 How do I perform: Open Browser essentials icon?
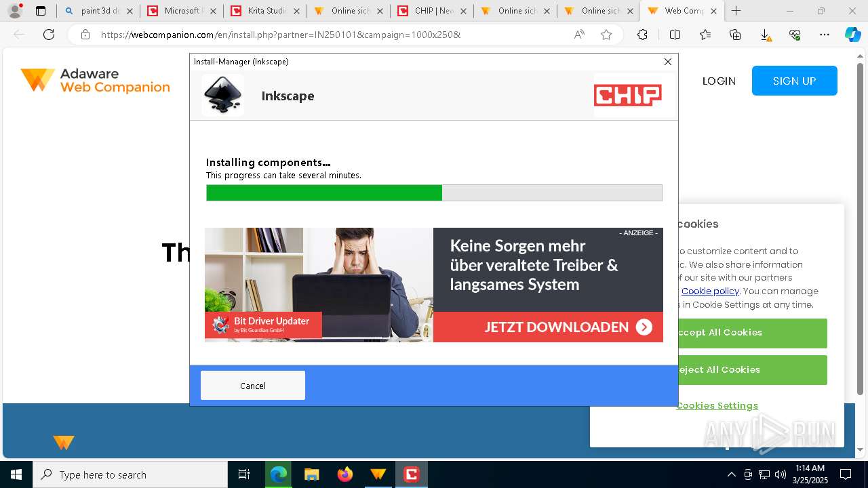[795, 35]
